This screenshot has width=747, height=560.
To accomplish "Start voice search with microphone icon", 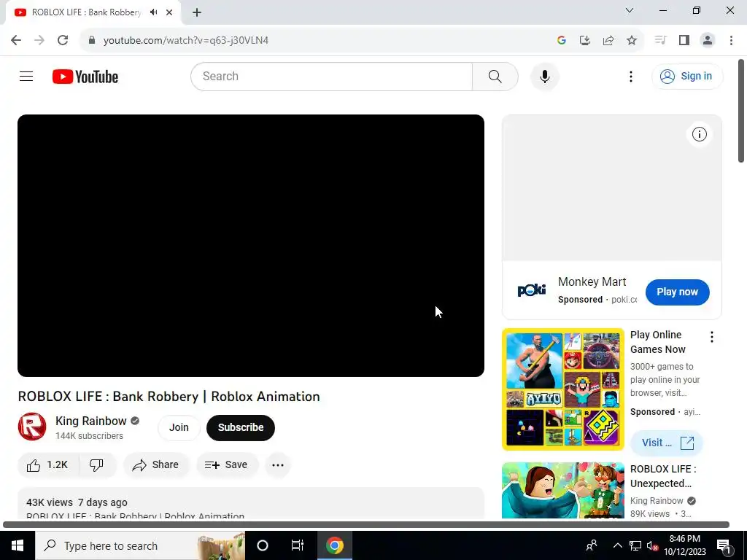I will click(x=544, y=76).
